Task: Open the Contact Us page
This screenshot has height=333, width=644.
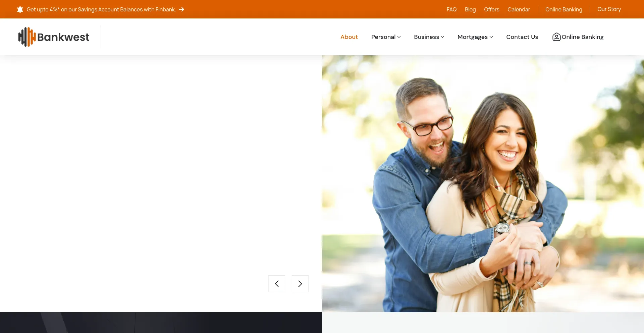Action: [x=522, y=37]
